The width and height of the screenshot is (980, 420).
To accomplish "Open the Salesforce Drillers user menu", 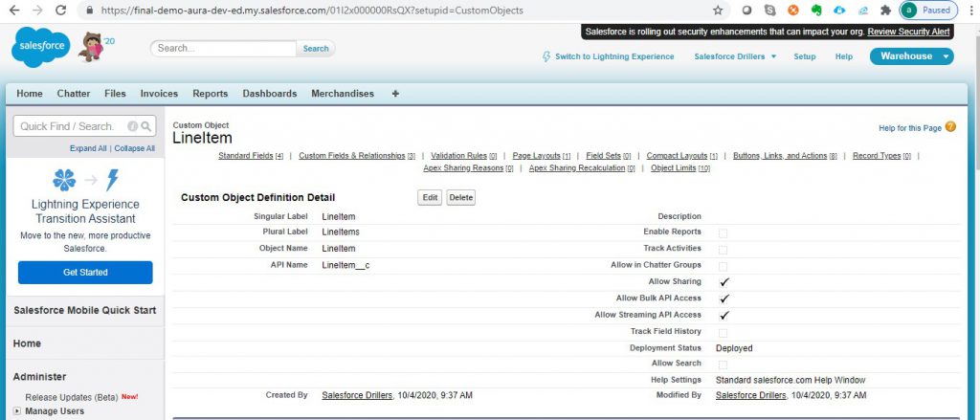I will (x=734, y=56).
